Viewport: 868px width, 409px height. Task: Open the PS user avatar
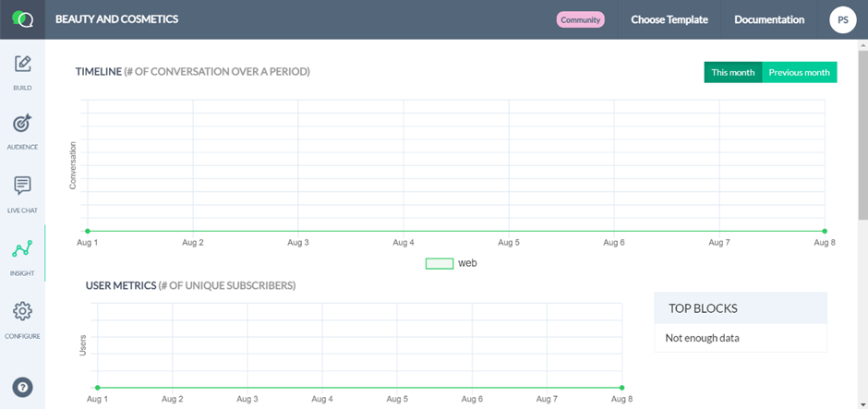(x=842, y=19)
